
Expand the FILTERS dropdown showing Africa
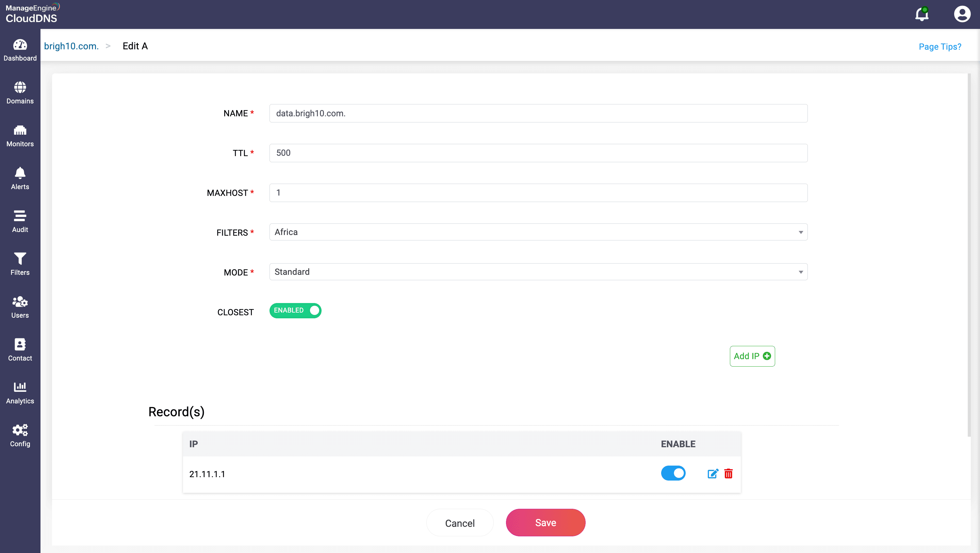click(x=538, y=232)
